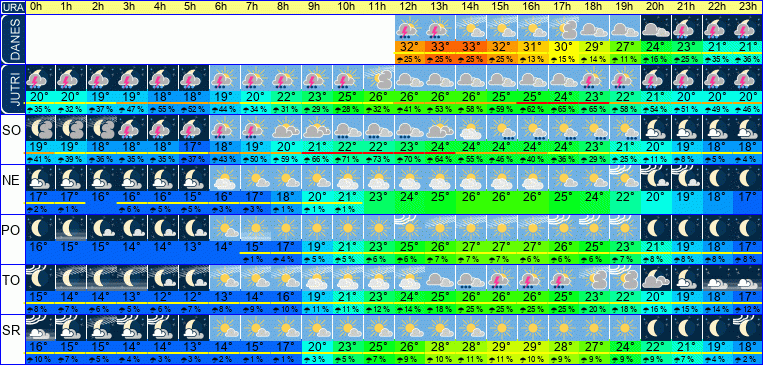Select the DANES 14h partly sunny icon
Viewport: 763px width, 365px height.
click(x=471, y=28)
